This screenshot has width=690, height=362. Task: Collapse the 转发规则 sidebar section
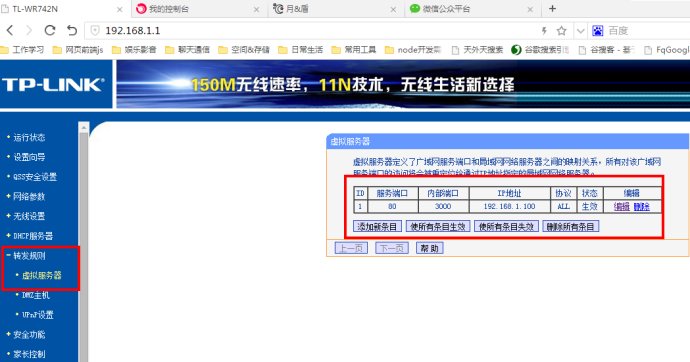[29, 256]
